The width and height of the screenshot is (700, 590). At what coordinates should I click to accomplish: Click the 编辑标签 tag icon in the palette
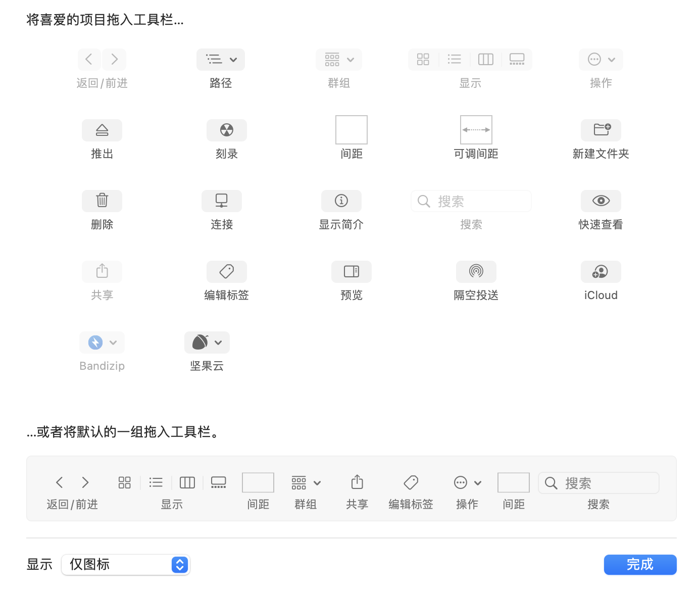click(x=227, y=272)
